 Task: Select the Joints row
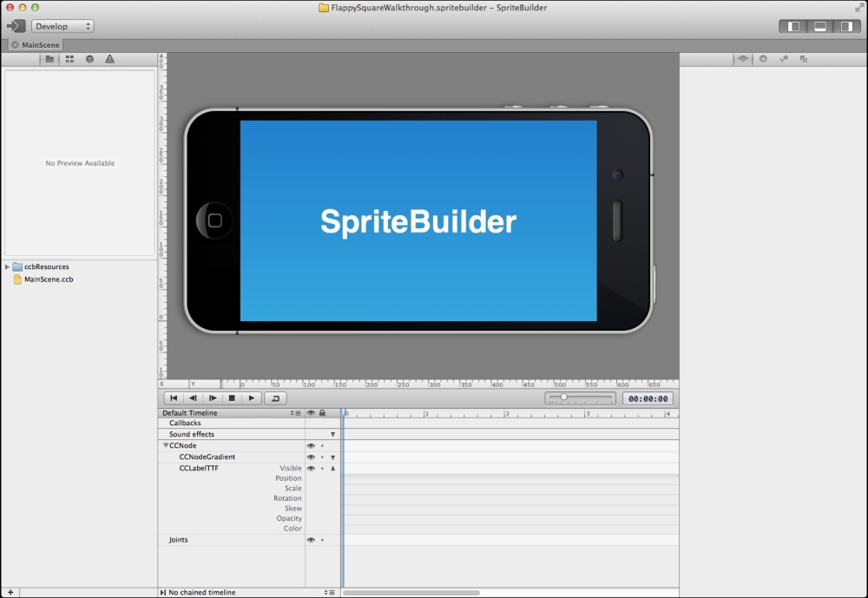178,540
